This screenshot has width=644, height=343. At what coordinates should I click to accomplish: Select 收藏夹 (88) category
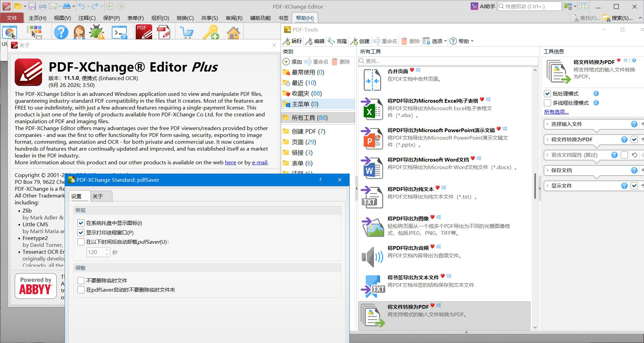[x=318, y=93]
